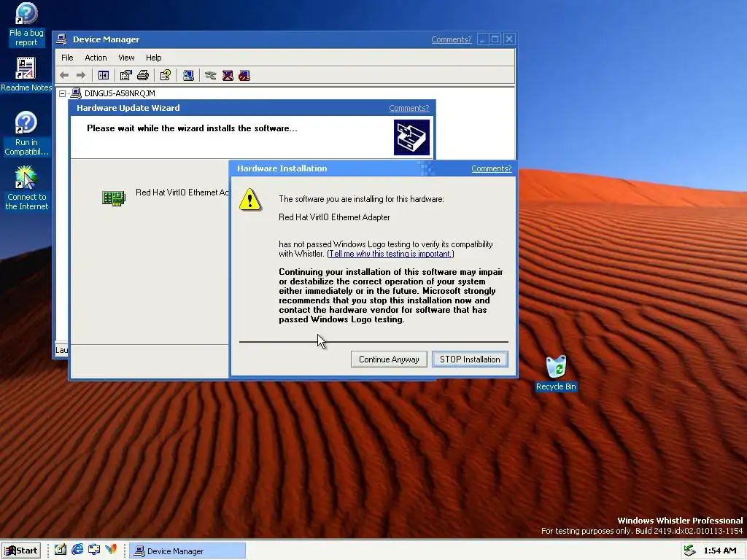The width and height of the screenshot is (747, 560).
Task: Click the Help toolbar icon with question mark
Action: pos(166,75)
